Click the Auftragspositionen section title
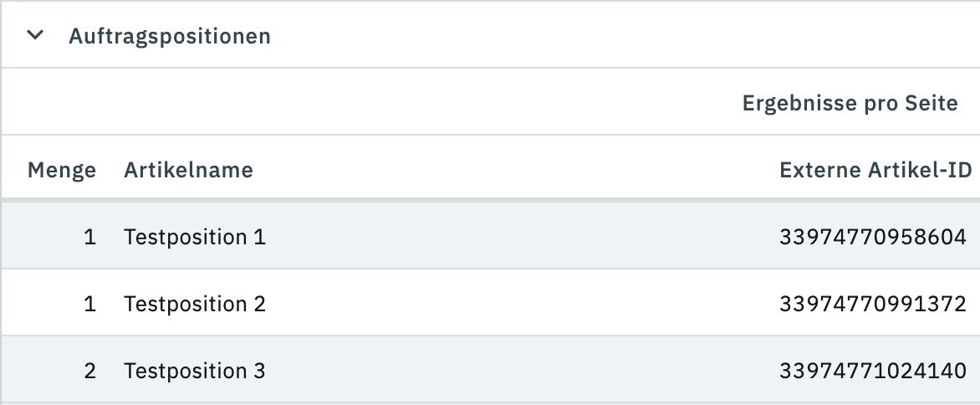This screenshot has width=980, height=405. [169, 36]
